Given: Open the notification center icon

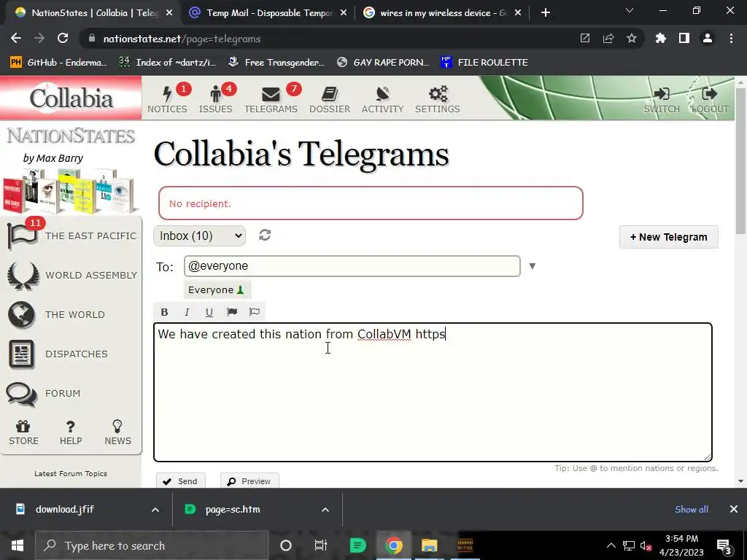Looking at the screenshot, I should [724, 545].
